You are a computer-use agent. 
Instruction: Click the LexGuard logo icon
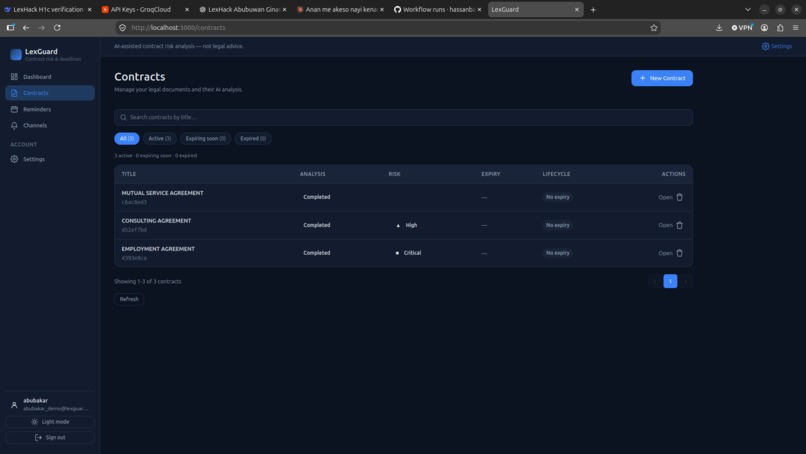16,54
